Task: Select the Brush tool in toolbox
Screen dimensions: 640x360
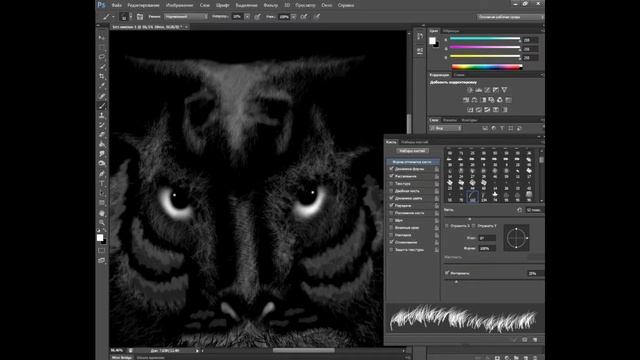Action: [x=102, y=106]
